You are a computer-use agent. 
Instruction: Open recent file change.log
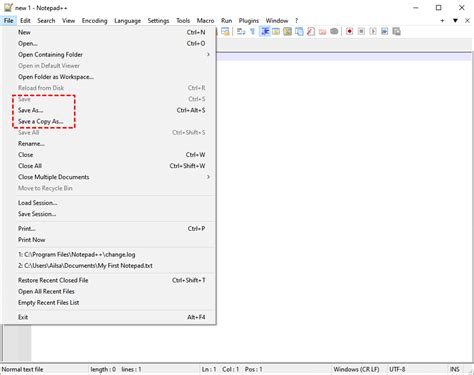[109, 255]
